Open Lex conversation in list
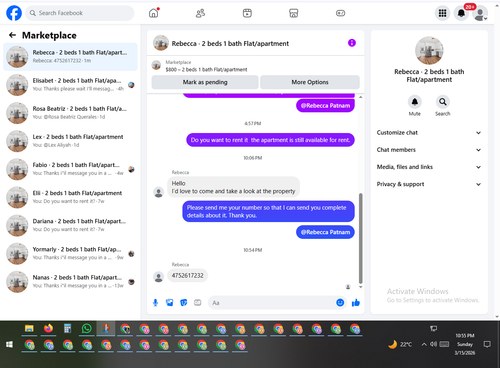The image size is (500, 368). 70,141
